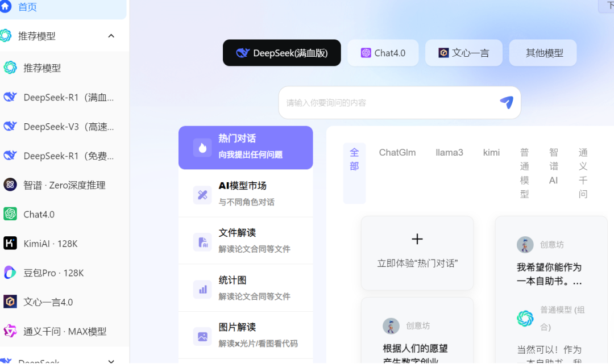Switch to the kimi tab

(x=491, y=153)
